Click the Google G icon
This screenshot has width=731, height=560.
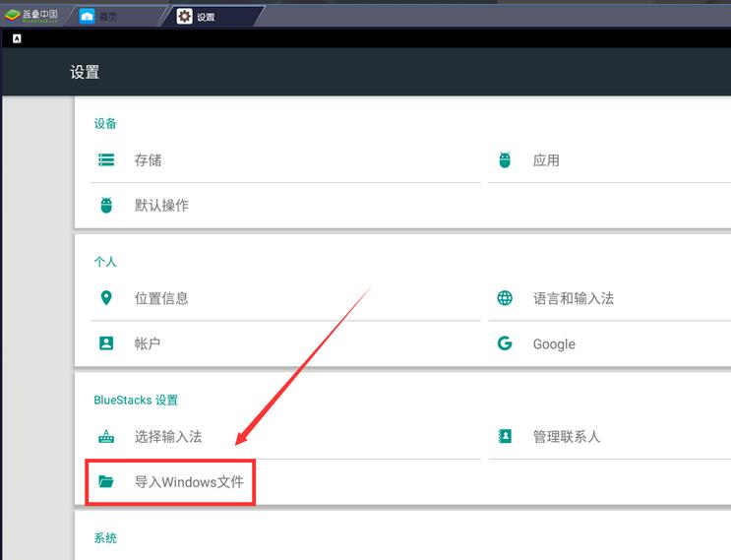pyautogui.click(x=505, y=343)
